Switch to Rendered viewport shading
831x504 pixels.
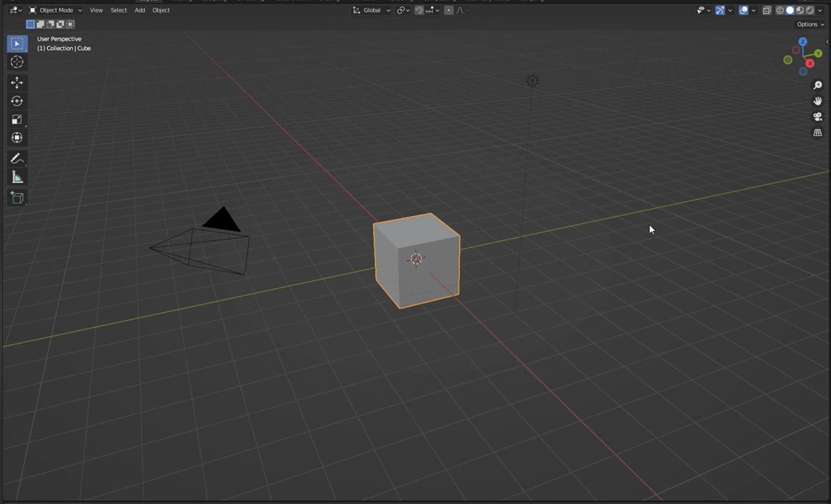810,10
